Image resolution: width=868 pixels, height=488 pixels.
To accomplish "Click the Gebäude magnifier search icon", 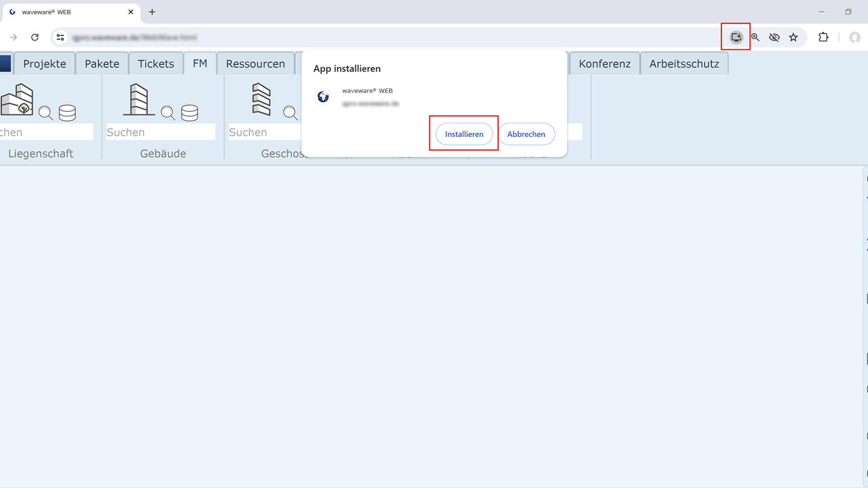I will pyautogui.click(x=168, y=113).
